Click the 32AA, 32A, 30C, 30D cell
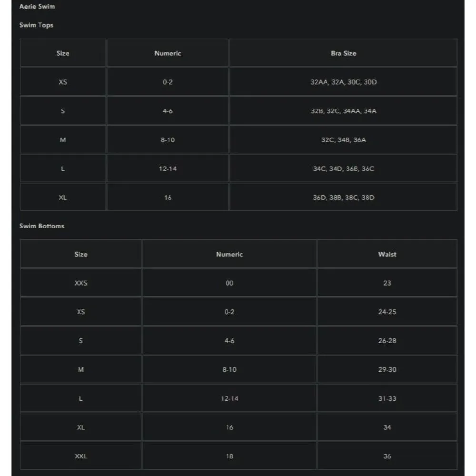Viewport: 476px width, 476px height. (343, 82)
